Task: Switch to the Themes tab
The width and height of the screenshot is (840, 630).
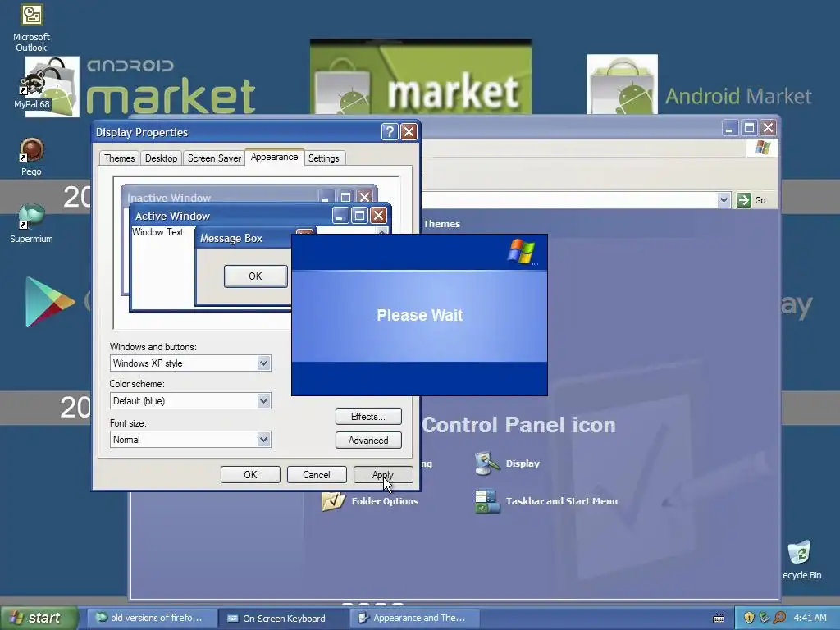Action: coord(120,158)
